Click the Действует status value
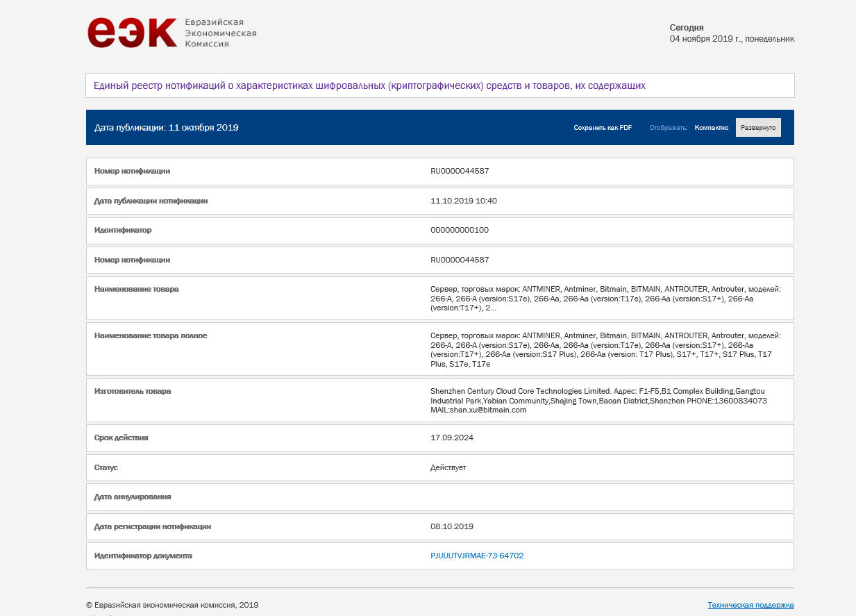Image resolution: width=856 pixels, height=616 pixels. coord(448,467)
